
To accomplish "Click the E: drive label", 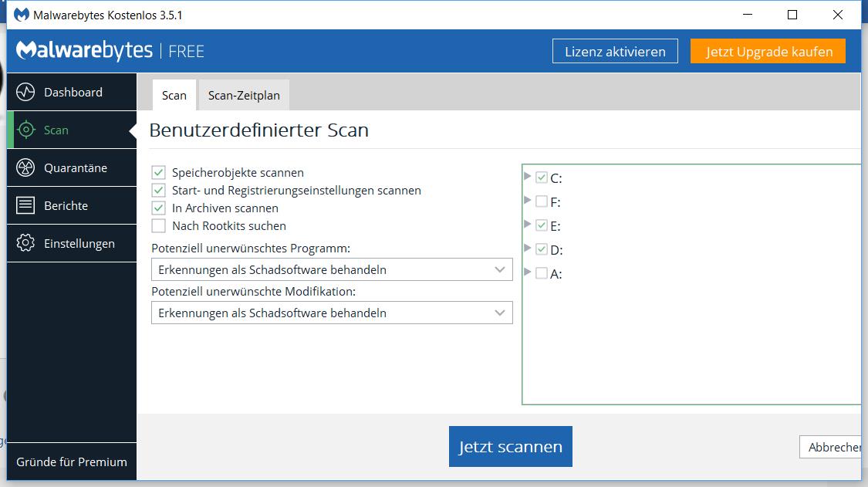I will (x=556, y=226).
